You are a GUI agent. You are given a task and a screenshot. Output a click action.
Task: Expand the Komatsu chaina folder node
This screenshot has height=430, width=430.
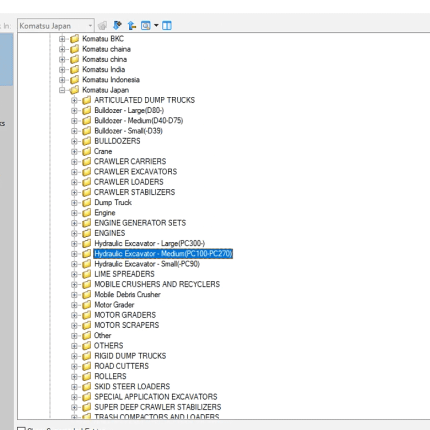click(x=62, y=49)
